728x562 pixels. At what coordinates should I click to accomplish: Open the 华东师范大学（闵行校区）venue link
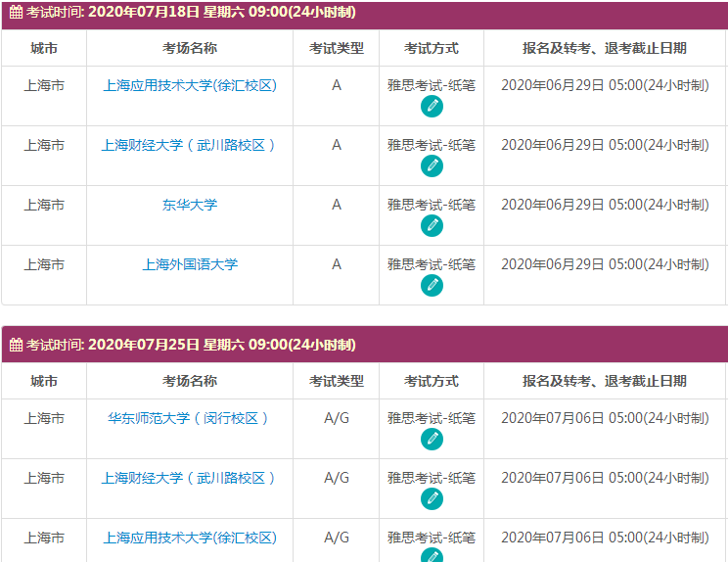(190, 418)
